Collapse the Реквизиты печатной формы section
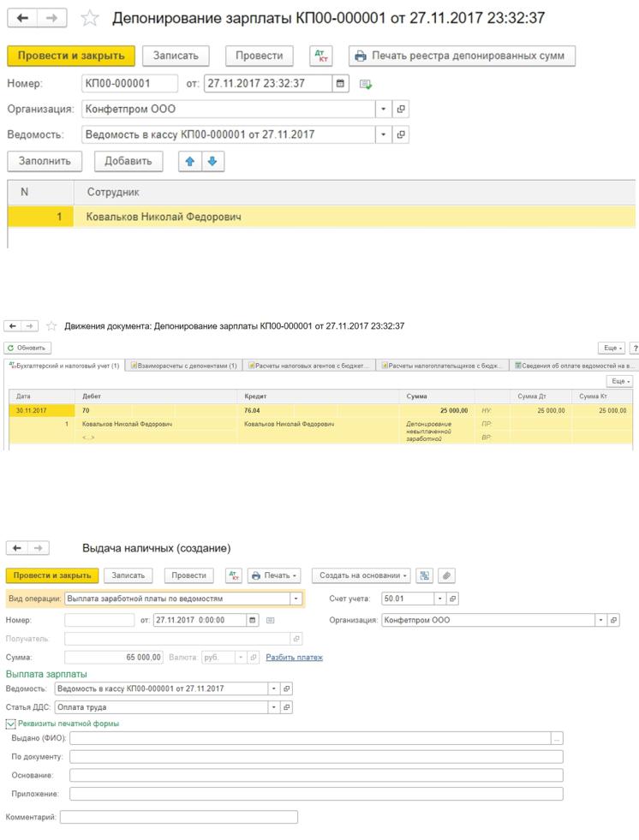The image size is (639, 840). pyautogui.click(x=11, y=724)
